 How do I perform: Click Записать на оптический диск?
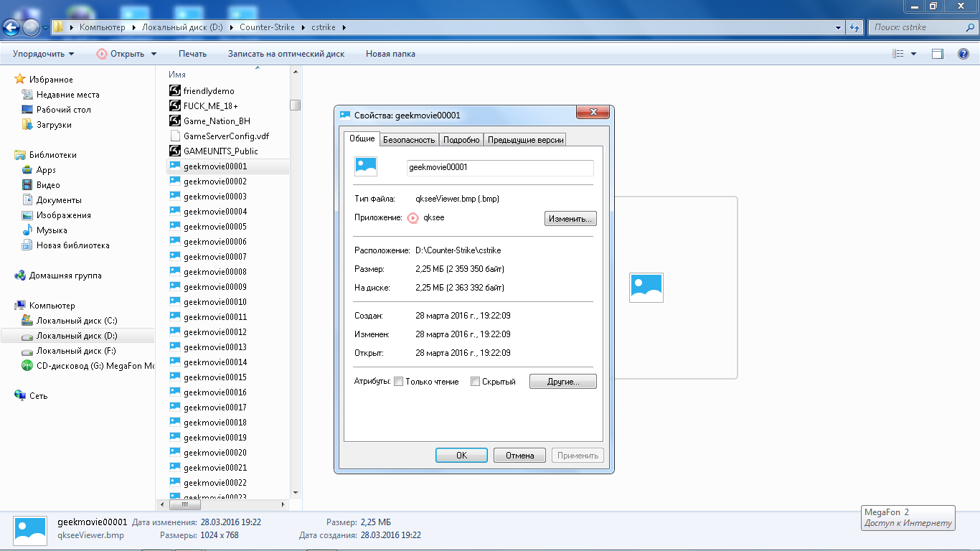pos(286,54)
